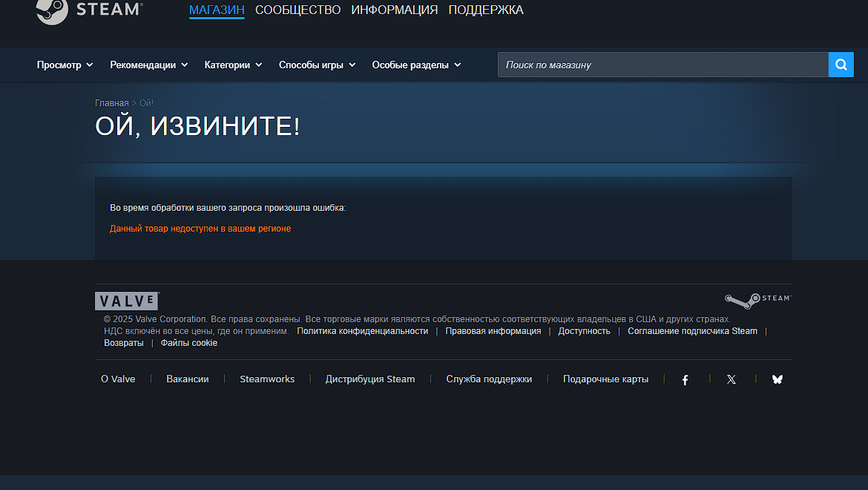Expand the Категории dropdown menu

(233, 65)
